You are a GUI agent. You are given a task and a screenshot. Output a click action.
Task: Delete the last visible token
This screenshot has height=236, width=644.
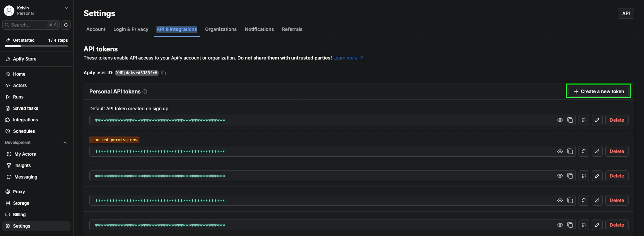coord(617,225)
